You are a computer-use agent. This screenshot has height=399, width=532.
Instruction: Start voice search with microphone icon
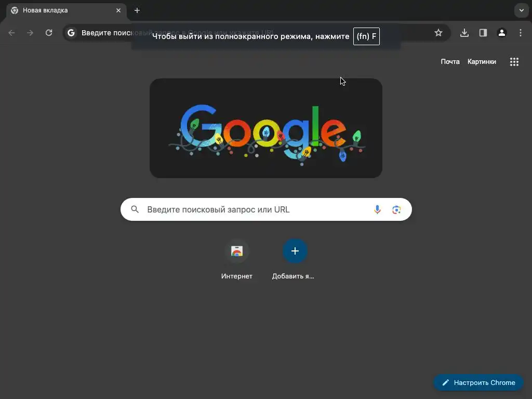pyautogui.click(x=377, y=209)
